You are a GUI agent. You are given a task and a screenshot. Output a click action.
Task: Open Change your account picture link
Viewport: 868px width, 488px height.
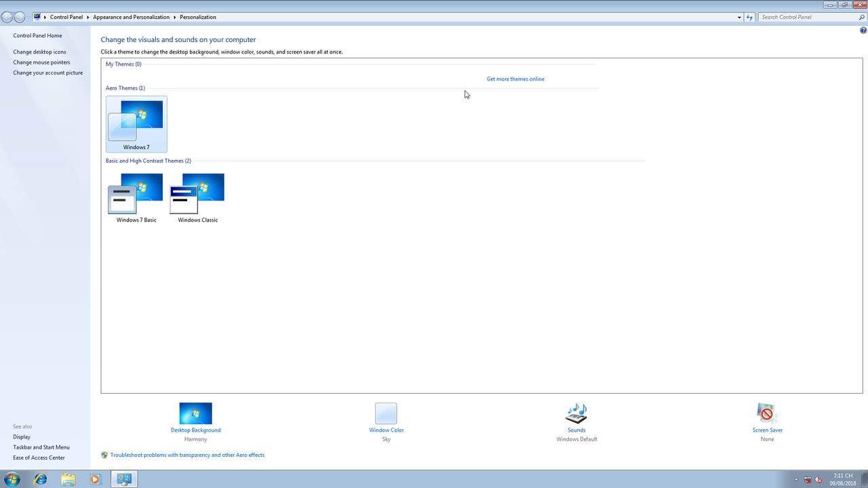click(x=47, y=73)
